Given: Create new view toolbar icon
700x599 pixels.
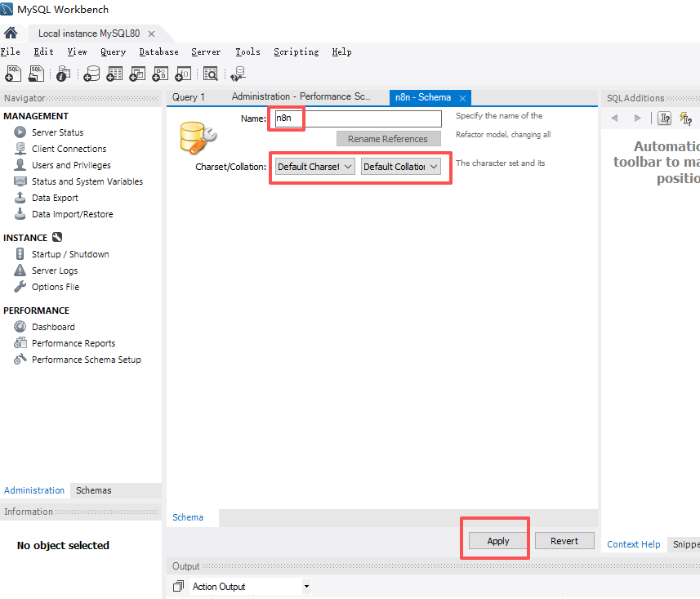Looking at the screenshot, I should (137, 74).
